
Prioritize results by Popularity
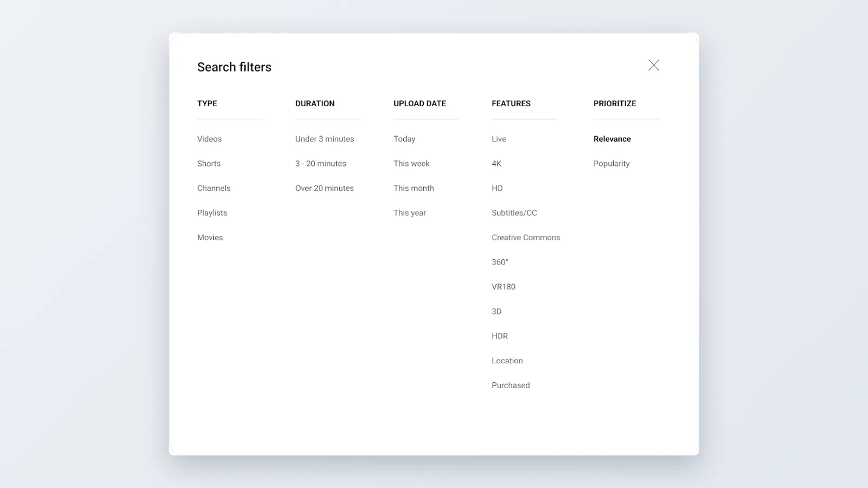611,164
